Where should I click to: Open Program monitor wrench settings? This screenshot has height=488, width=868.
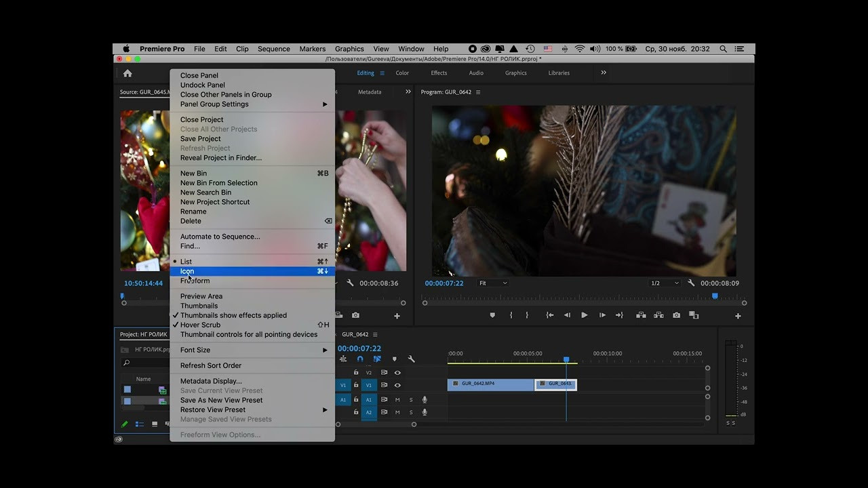click(691, 283)
